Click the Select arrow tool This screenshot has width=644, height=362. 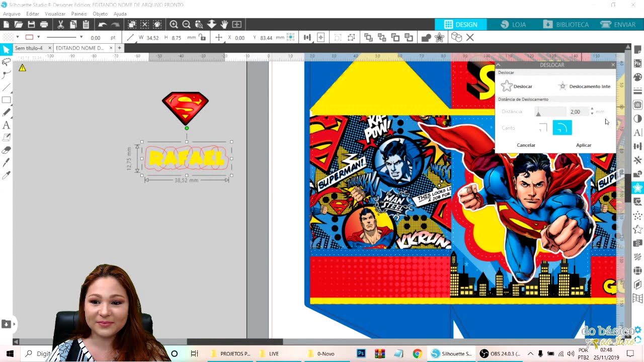(6, 49)
